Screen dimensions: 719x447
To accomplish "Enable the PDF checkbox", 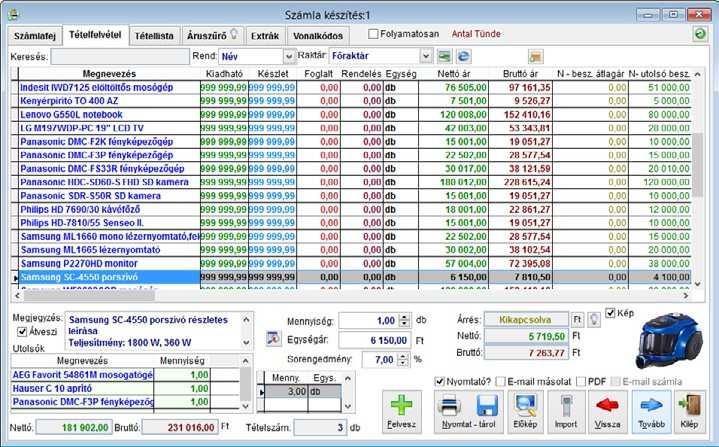I will click(581, 381).
